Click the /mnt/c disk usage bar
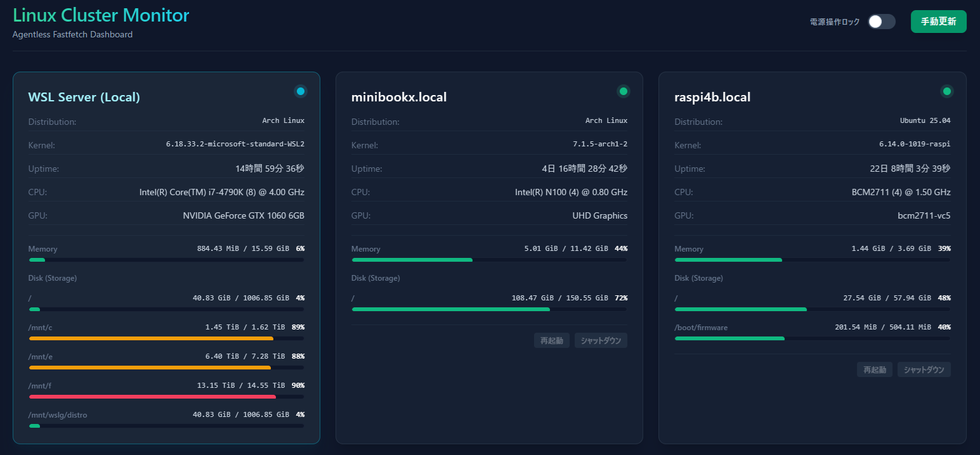 click(x=166, y=338)
